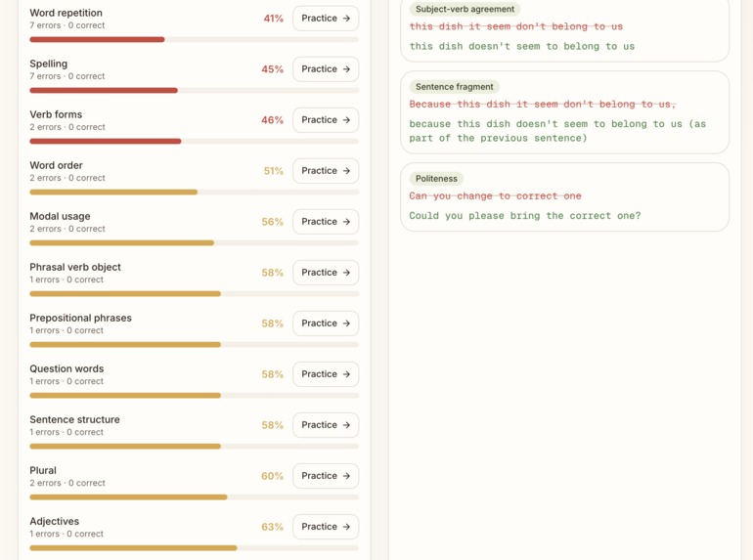
Task: Click the 51% score value
Action: click(273, 171)
